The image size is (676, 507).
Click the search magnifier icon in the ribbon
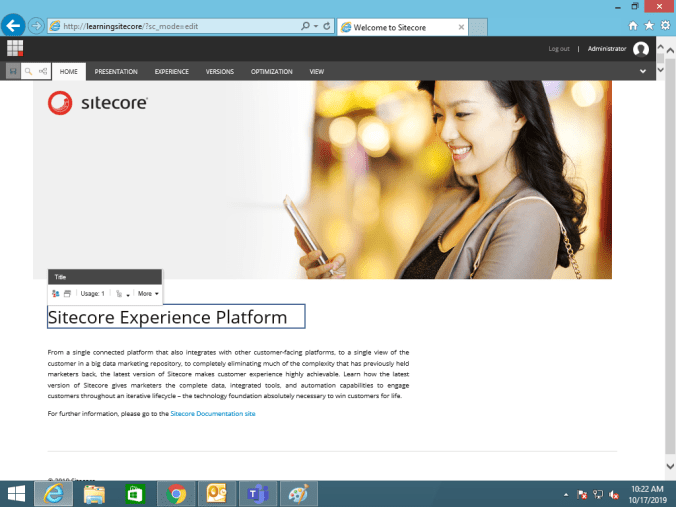coord(28,72)
